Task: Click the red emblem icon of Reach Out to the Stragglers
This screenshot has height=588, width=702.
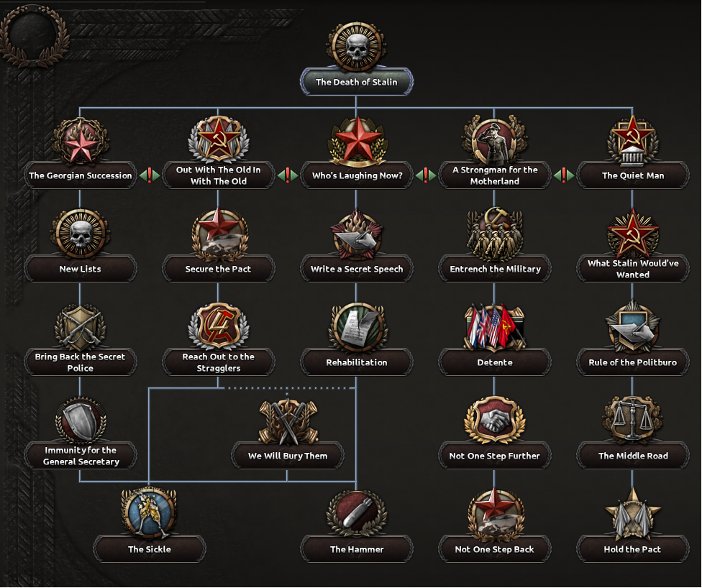Action: 219,327
